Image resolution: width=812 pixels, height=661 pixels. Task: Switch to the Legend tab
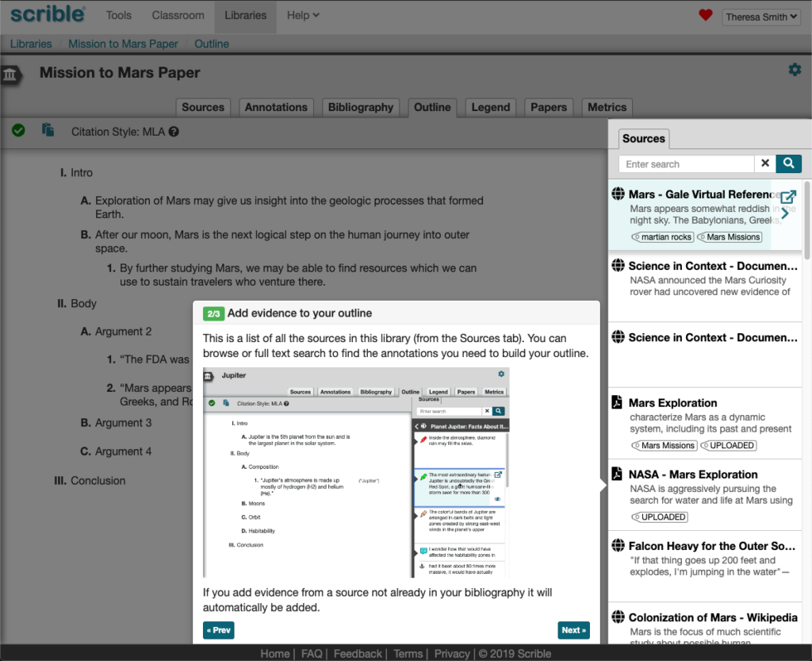490,107
